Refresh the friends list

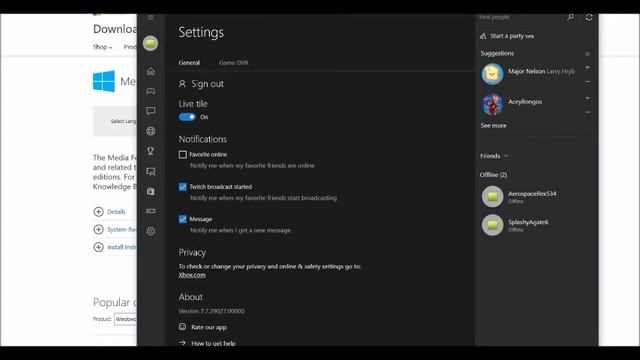tap(589, 17)
